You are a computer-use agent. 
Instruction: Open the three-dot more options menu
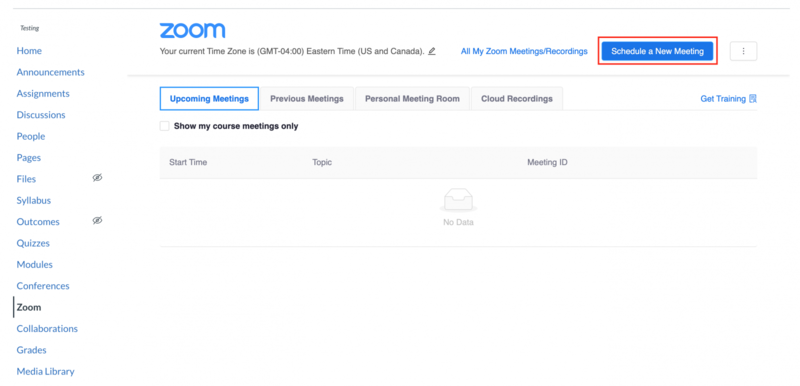click(x=743, y=52)
